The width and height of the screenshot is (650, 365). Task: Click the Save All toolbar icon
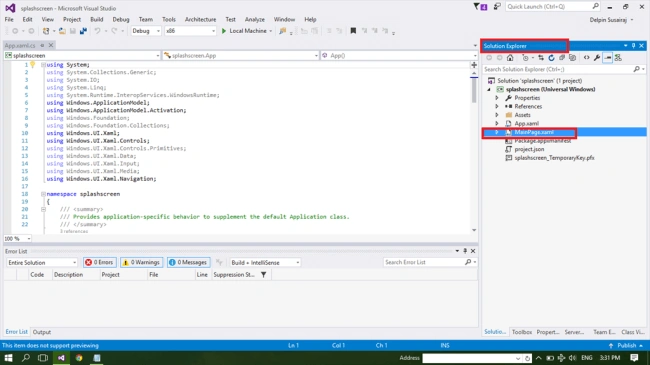click(83, 31)
